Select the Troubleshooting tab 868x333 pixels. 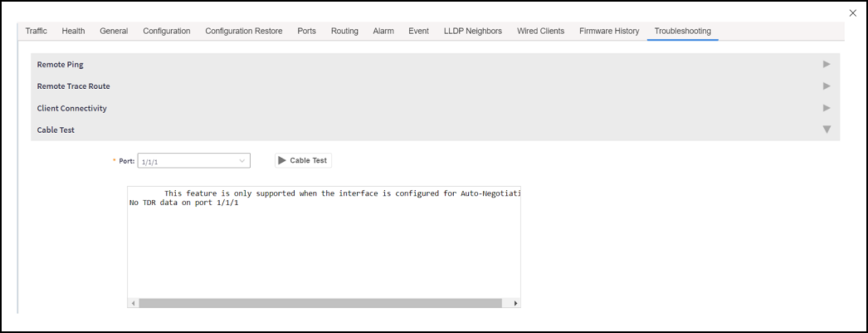[683, 31]
